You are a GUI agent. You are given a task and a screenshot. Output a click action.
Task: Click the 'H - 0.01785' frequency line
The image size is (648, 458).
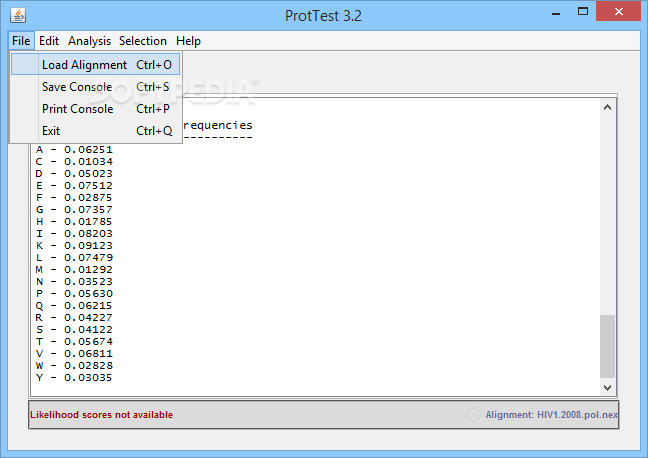pos(74,221)
